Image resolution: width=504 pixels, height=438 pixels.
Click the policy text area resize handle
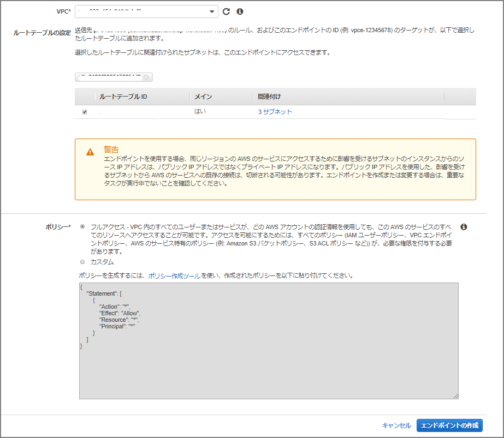pos(455,395)
